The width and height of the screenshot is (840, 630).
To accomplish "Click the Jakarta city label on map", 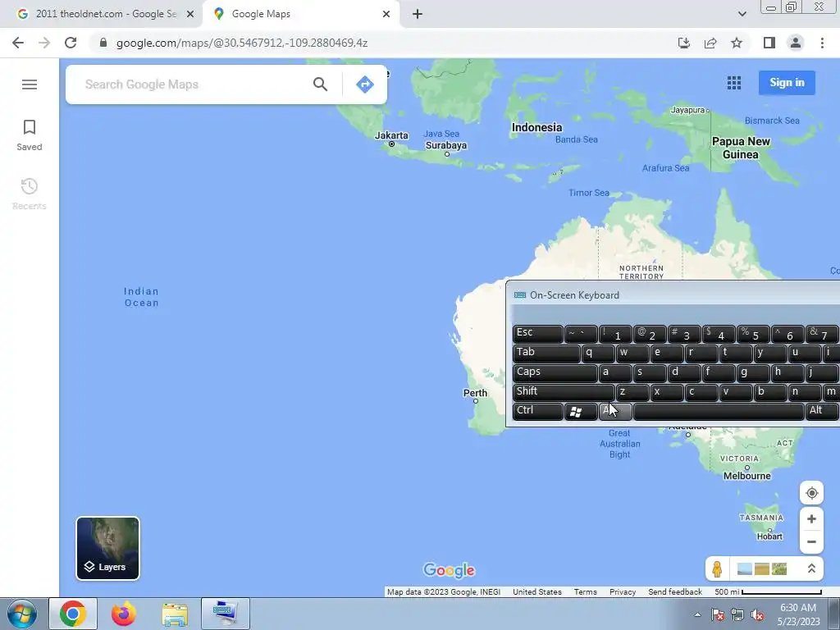I will pyautogui.click(x=391, y=135).
